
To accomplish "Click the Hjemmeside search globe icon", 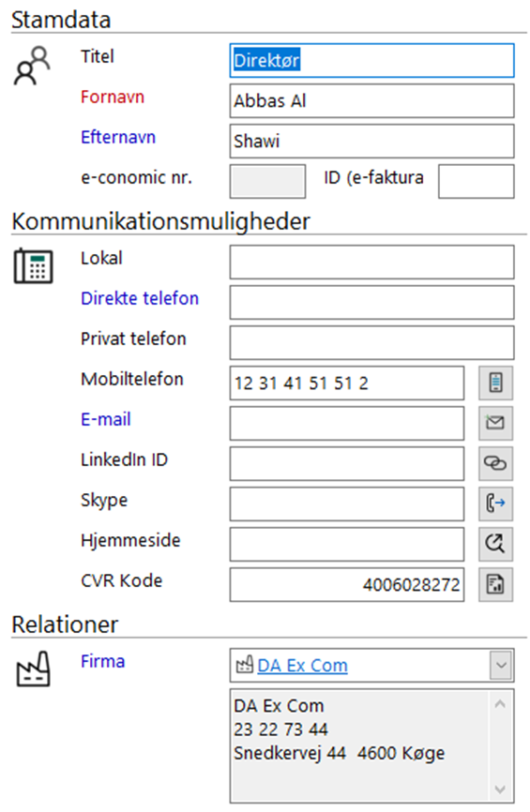I will click(495, 544).
